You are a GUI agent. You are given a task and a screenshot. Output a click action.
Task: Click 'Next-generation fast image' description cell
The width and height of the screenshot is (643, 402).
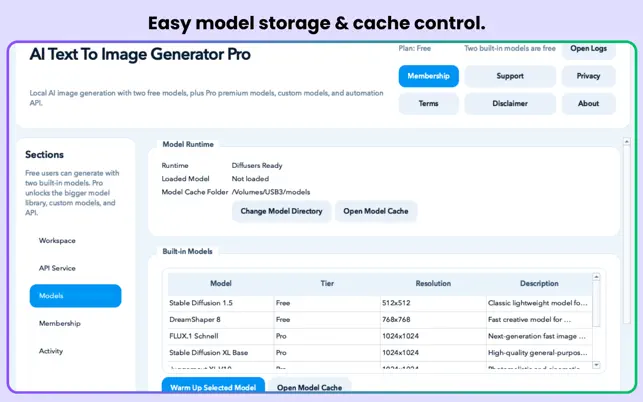click(x=539, y=336)
